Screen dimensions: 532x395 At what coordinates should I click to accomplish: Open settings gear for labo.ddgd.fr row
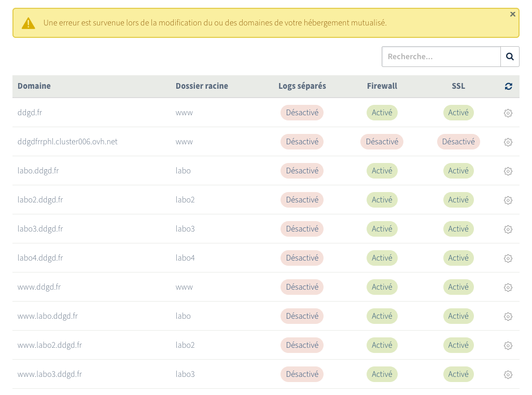pos(508,171)
